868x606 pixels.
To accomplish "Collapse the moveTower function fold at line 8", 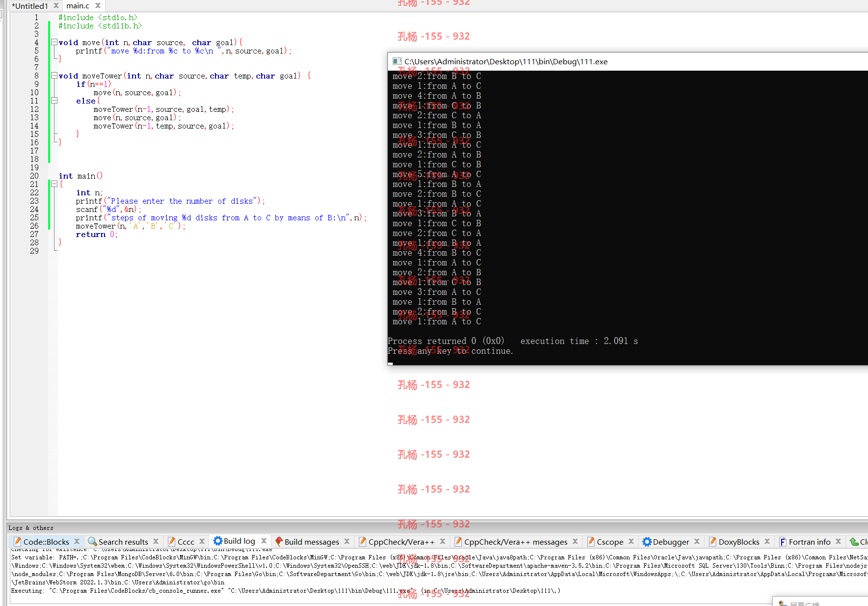I will tap(54, 76).
